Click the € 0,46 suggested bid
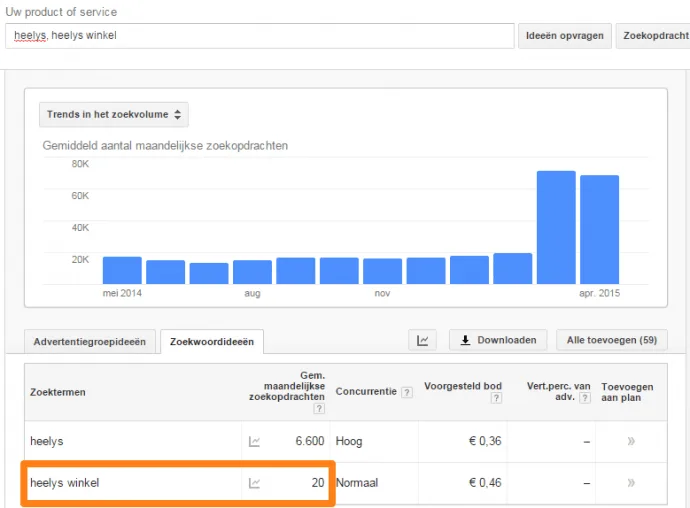Viewport: 690px width, 508px height. pyautogui.click(x=485, y=483)
